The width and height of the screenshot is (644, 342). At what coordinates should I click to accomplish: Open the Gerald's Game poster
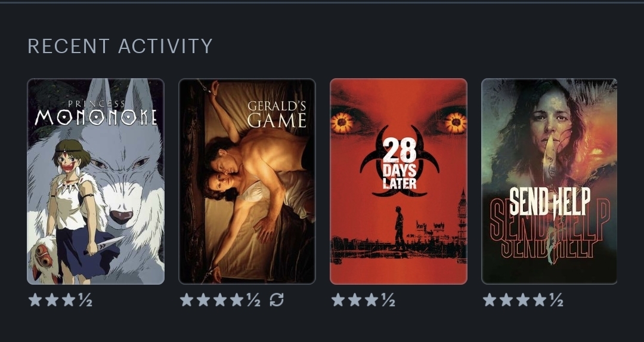tap(247, 181)
